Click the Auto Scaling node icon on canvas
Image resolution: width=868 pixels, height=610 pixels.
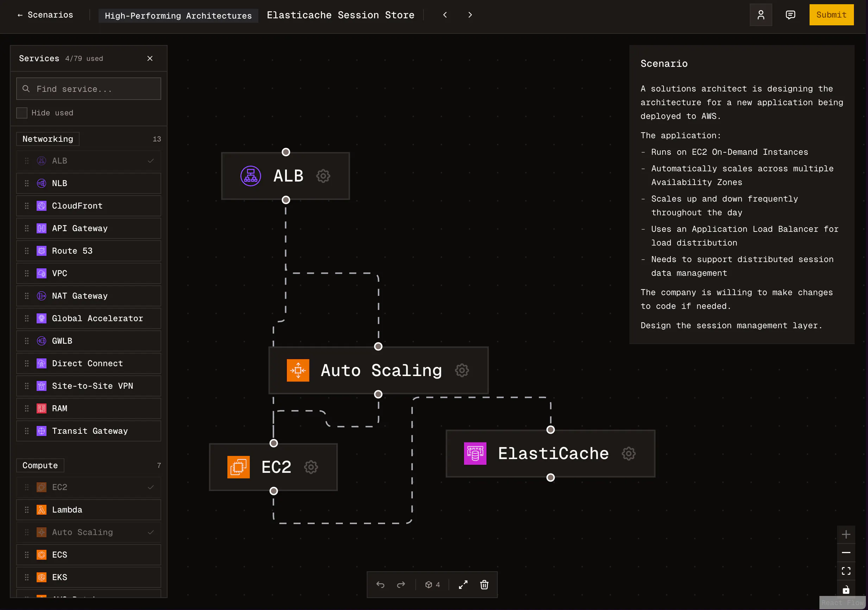coord(298,370)
